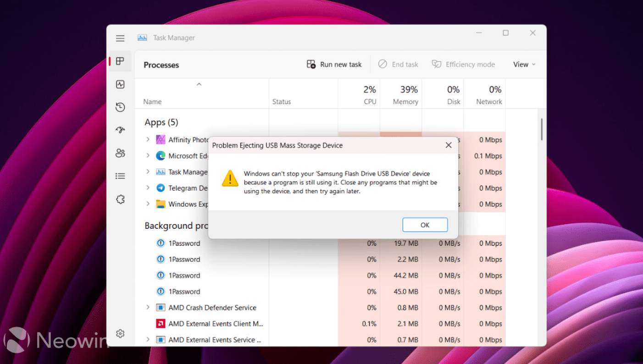Click the End task toolbar icon
This screenshot has width=643, height=364.
click(382, 64)
